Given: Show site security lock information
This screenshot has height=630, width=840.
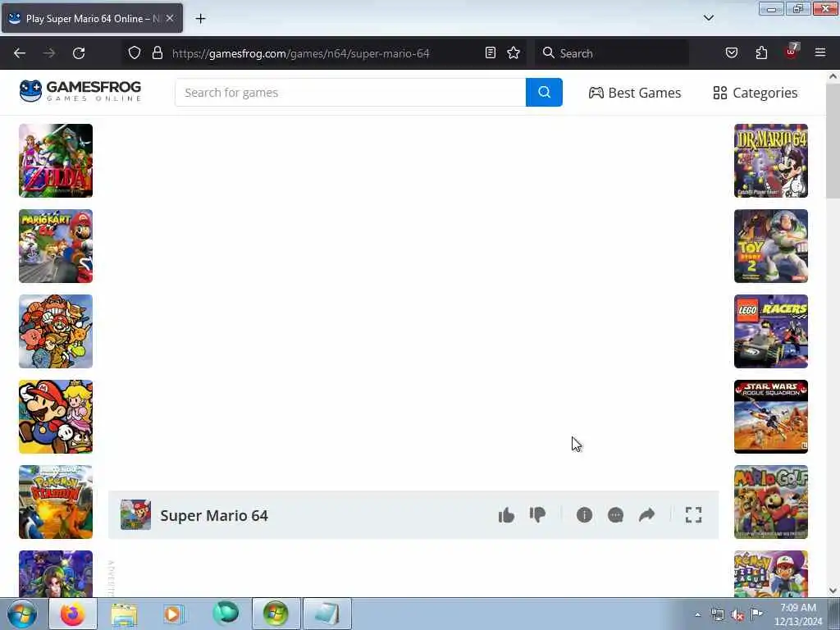Looking at the screenshot, I should click(157, 52).
